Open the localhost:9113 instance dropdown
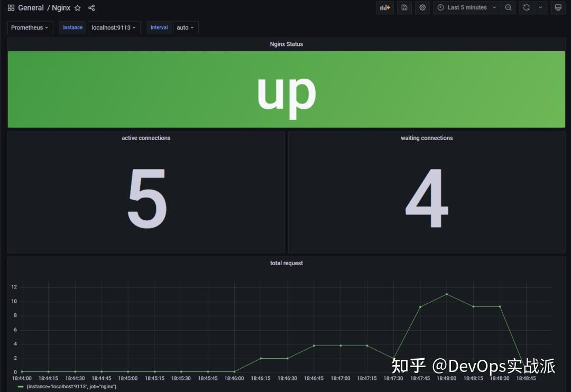This screenshot has height=392, width=571. pyautogui.click(x=114, y=27)
